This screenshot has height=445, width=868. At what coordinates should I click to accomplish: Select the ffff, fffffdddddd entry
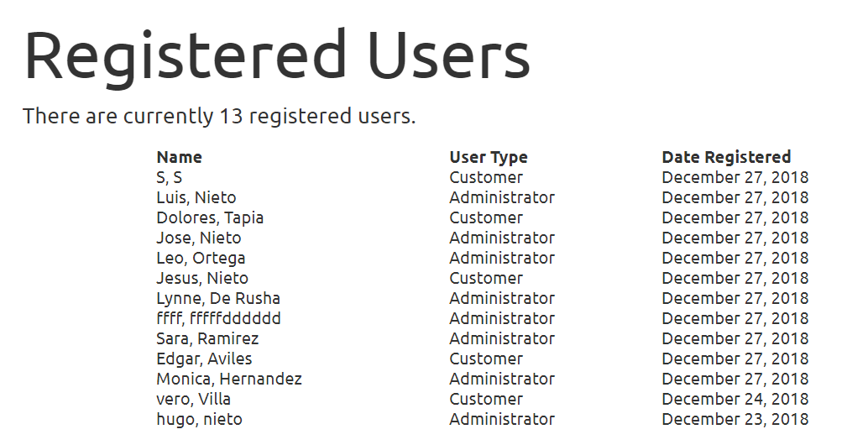(218, 318)
